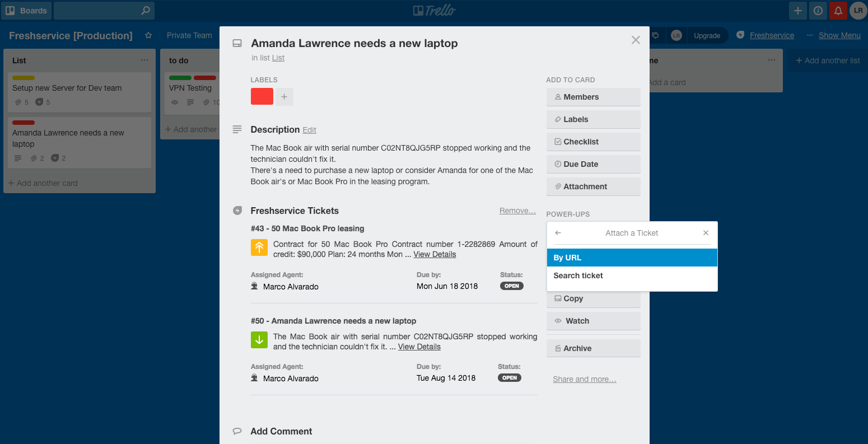Click View Details on ticket #43
This screenshot has height=444, width=868.
[x=435, y=254]
